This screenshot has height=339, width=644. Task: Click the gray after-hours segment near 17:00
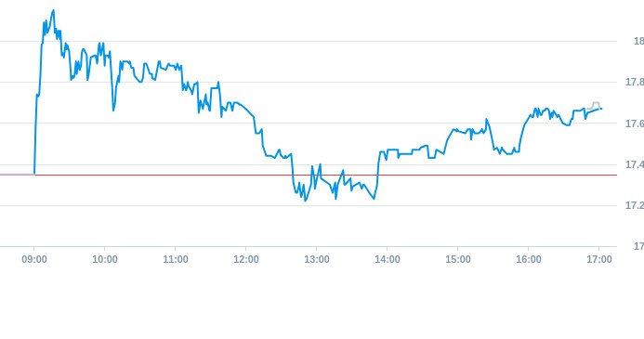coord(594,105)
